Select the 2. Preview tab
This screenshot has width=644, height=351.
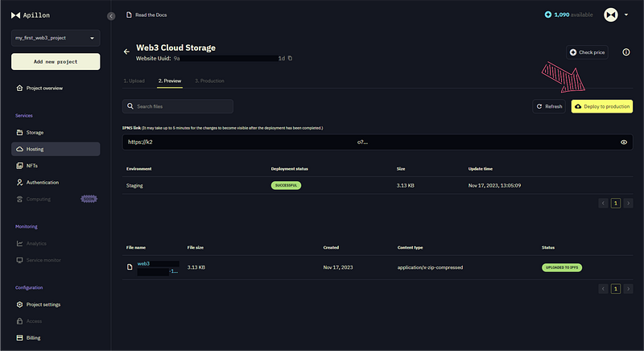click(x=170, y=81)
